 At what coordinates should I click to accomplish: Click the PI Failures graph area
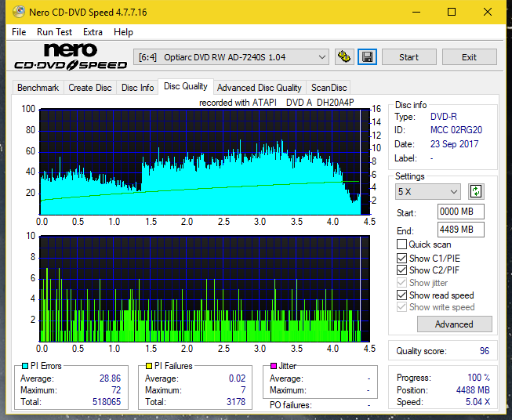(x=205, y=288)
